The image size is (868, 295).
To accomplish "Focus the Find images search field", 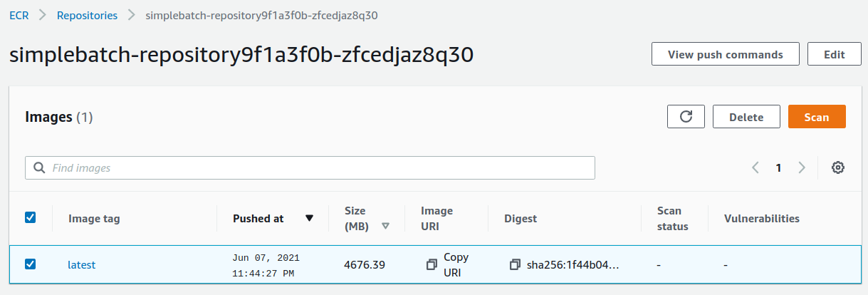I will (320, 168).
